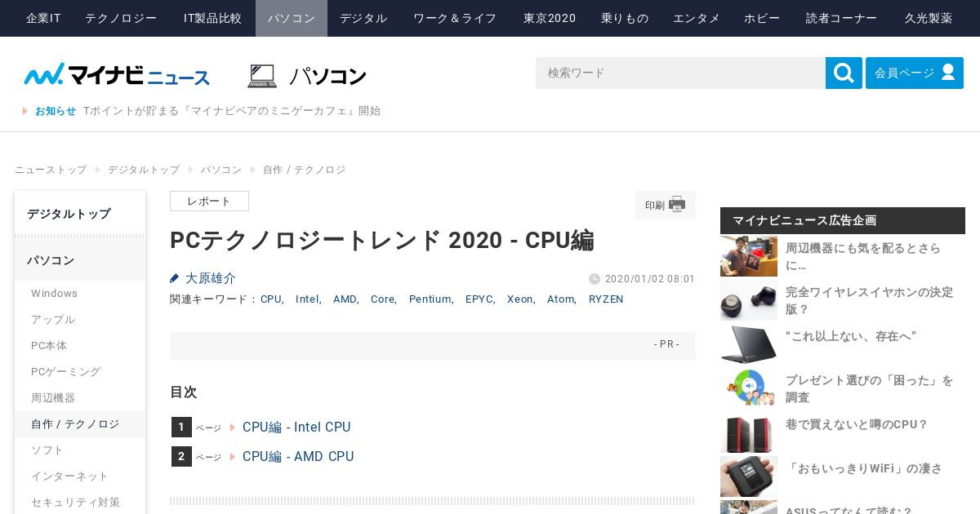Click the Intel keyword tag
This screenshot has height=514, width=980.
pyautogui.click(x=308, y=299)
